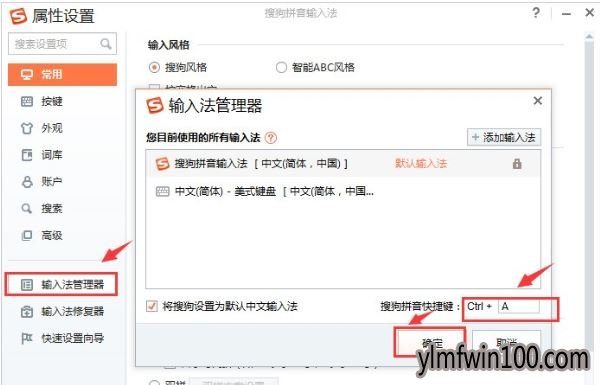
Task: Open the 搜索 settings tab
Action: (x=62, y=209)
